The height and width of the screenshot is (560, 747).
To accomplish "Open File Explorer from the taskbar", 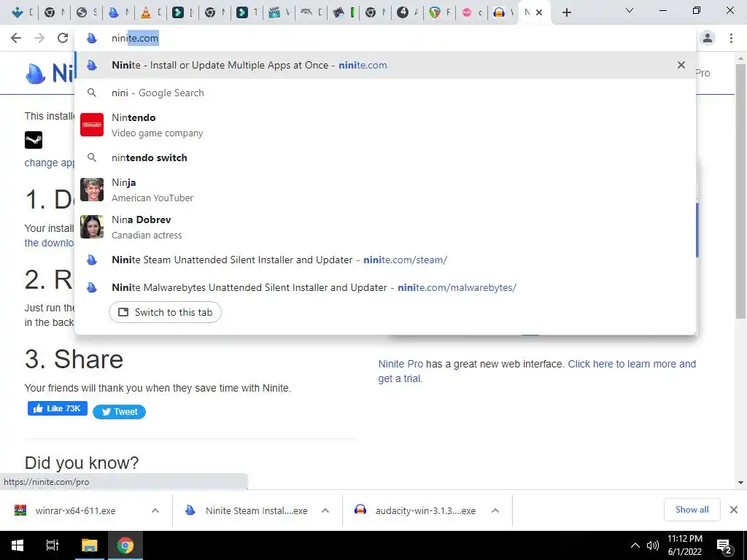I will coord(89,545).
